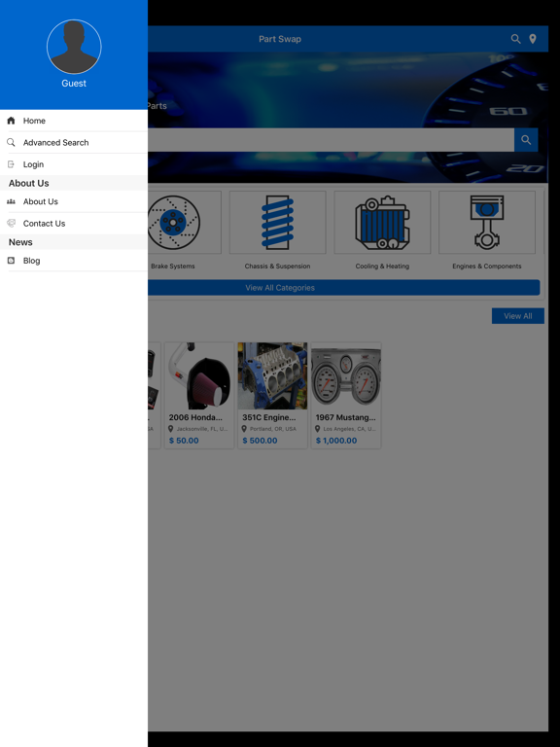
Task: Click the 2006 Honda... listing title
Action: point(195,417)
